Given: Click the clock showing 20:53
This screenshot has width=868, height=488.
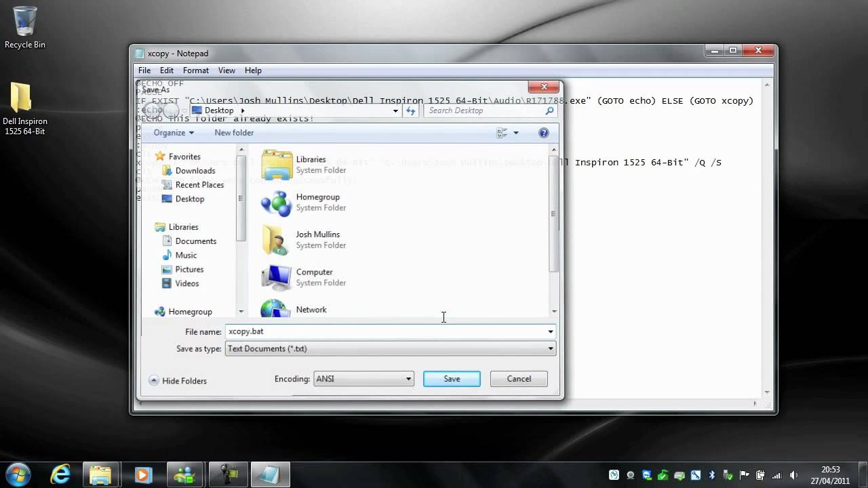Looking at the screenshot, I should click(x=831, y=475).
